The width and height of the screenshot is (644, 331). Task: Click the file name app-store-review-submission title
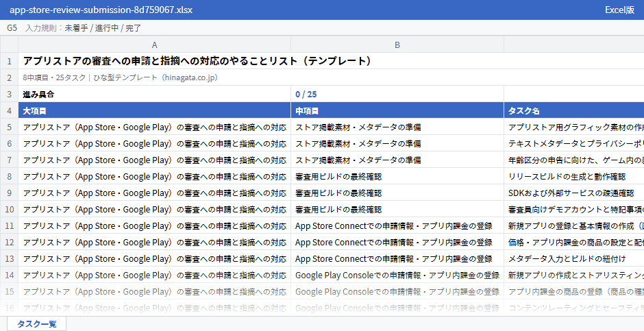[101, 10]
